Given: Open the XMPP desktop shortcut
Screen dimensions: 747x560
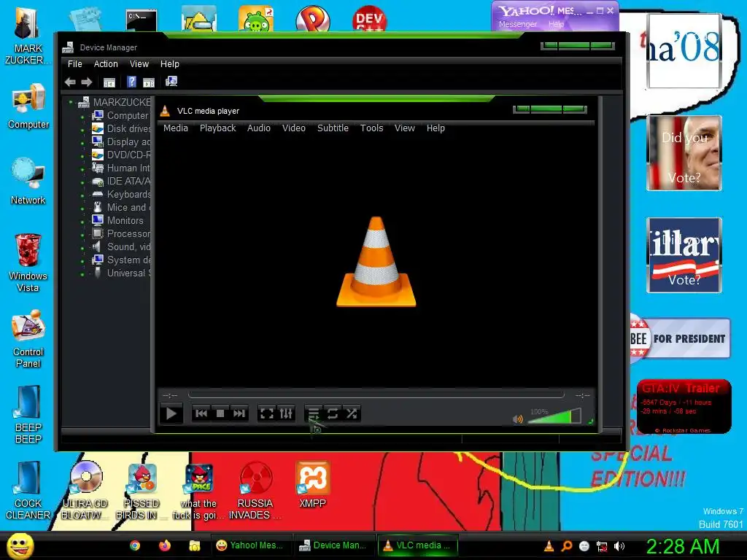Looking at the screenshot, I should click(312, 485).
